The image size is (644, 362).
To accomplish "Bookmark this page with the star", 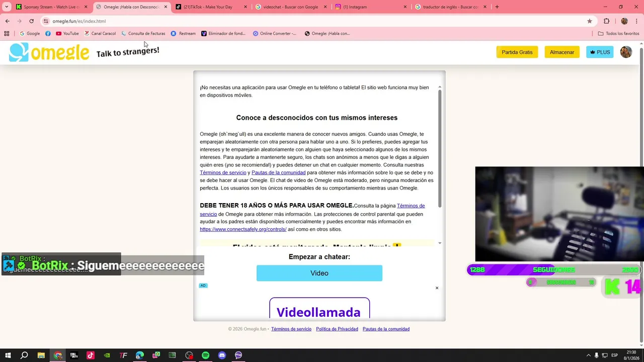I will pyautogui.click(x=590, y=21).
